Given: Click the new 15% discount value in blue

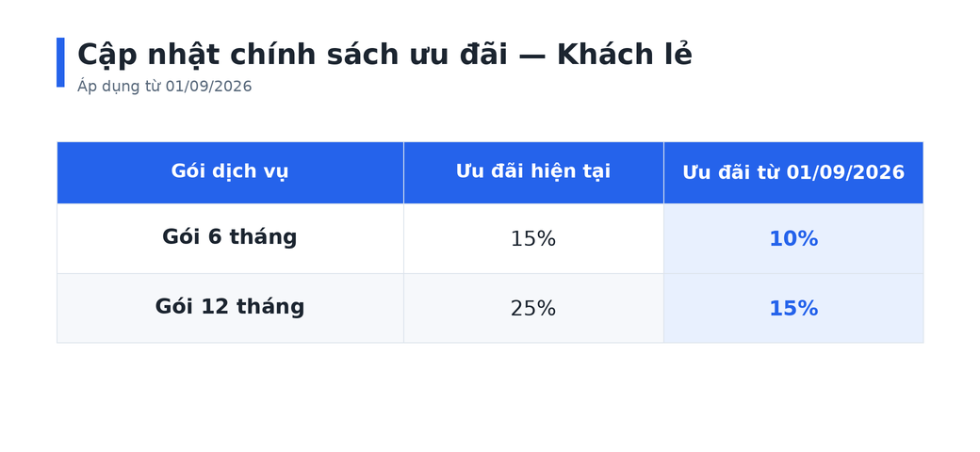Looking at the screenshot, I should (x=793, y=309).
